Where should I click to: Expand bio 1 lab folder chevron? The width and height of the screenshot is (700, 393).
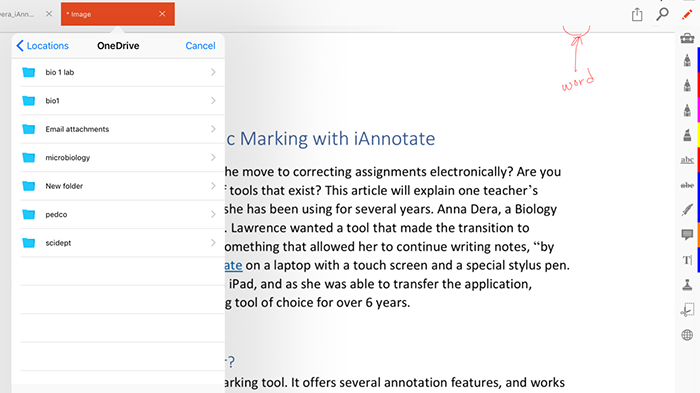pos(213,72)
